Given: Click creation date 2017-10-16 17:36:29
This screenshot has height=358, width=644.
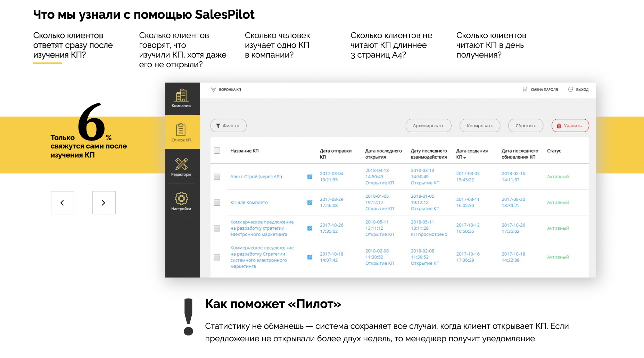Looking at the screenshot, I should point(468,257).
